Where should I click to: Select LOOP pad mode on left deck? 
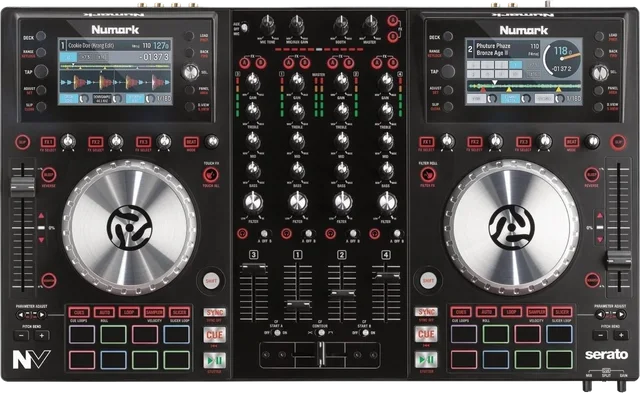pyautogui.click(x=129, y=312)
